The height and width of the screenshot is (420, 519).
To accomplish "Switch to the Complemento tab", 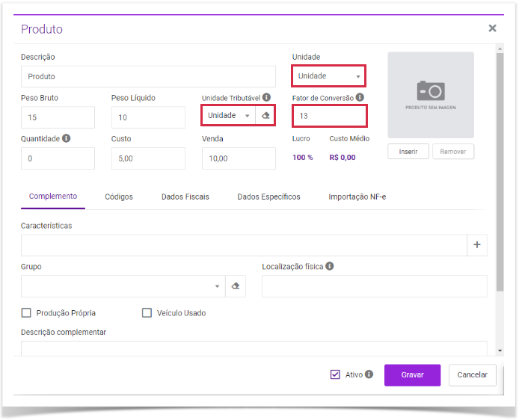I will 53,197.
